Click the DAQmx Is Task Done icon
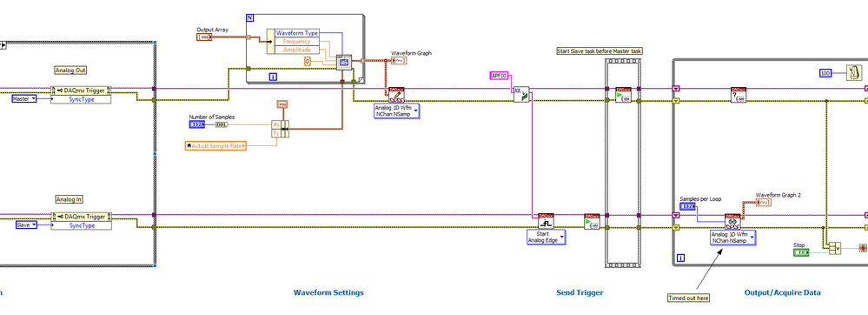 [738, 94]
